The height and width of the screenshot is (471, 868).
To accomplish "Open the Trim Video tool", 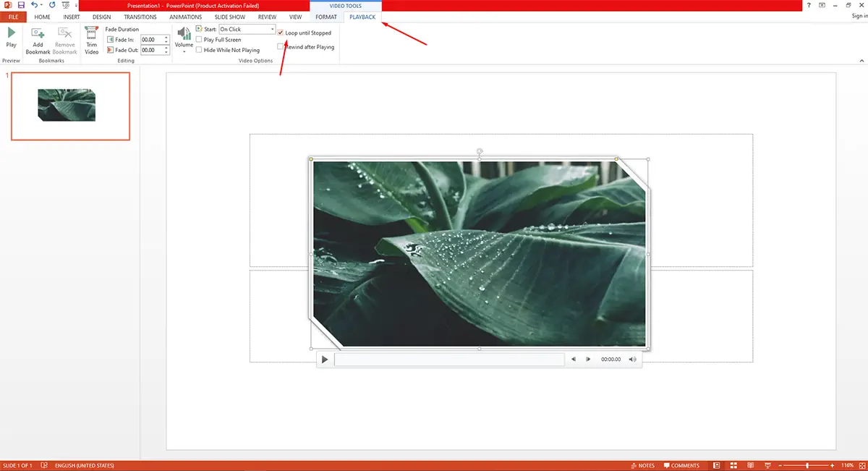I will click(91, 41).
